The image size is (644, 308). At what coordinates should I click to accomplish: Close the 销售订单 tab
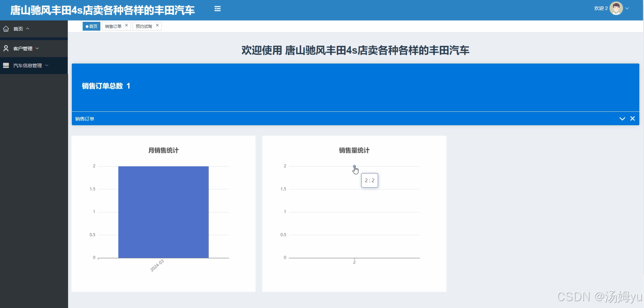click(x=126, y=25)
